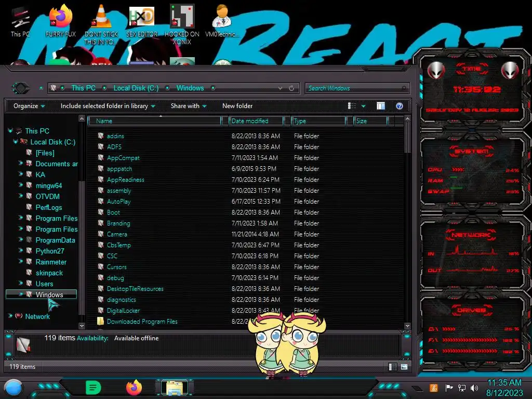Click navigation pane scroll up arrow

(82, 118)
